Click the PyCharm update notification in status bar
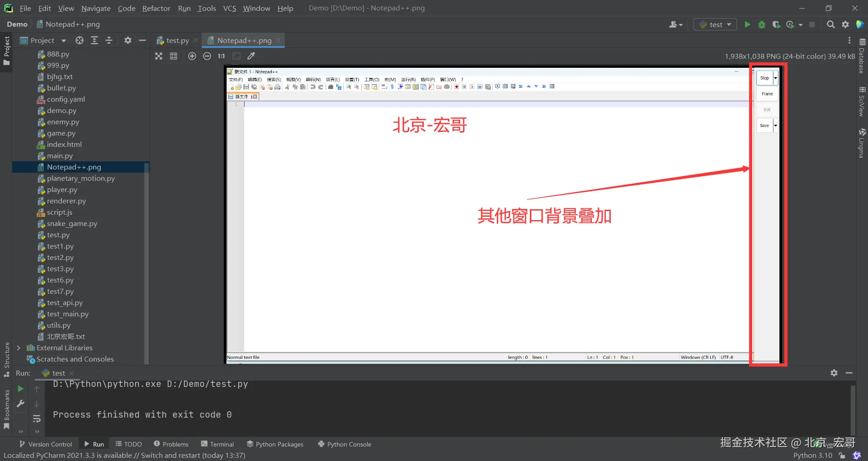 coord(124,456)
